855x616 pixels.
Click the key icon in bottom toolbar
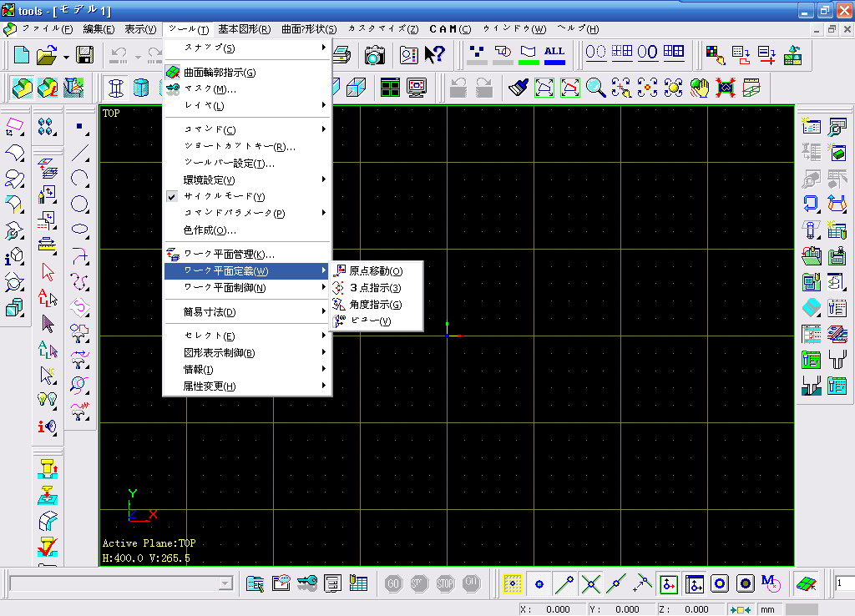click(x=307, y=583)
